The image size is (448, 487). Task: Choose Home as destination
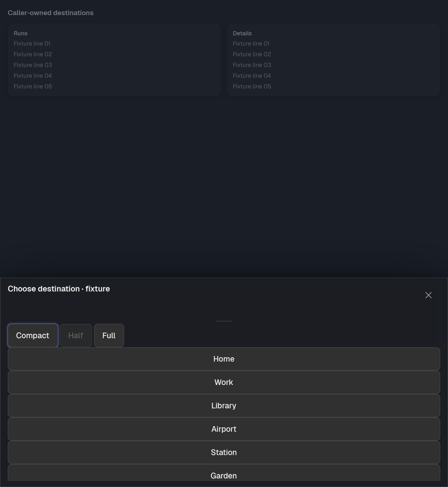[x=224, y=359]
